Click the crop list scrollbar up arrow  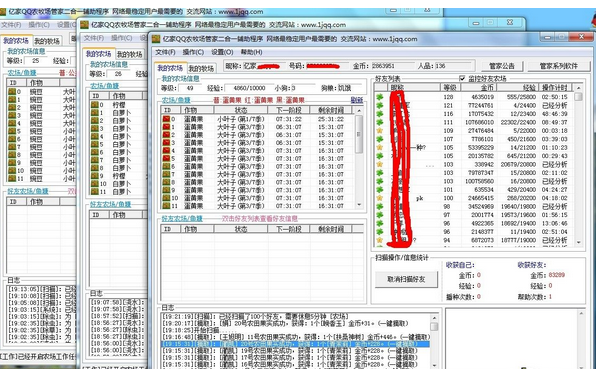tap(359, 110)
